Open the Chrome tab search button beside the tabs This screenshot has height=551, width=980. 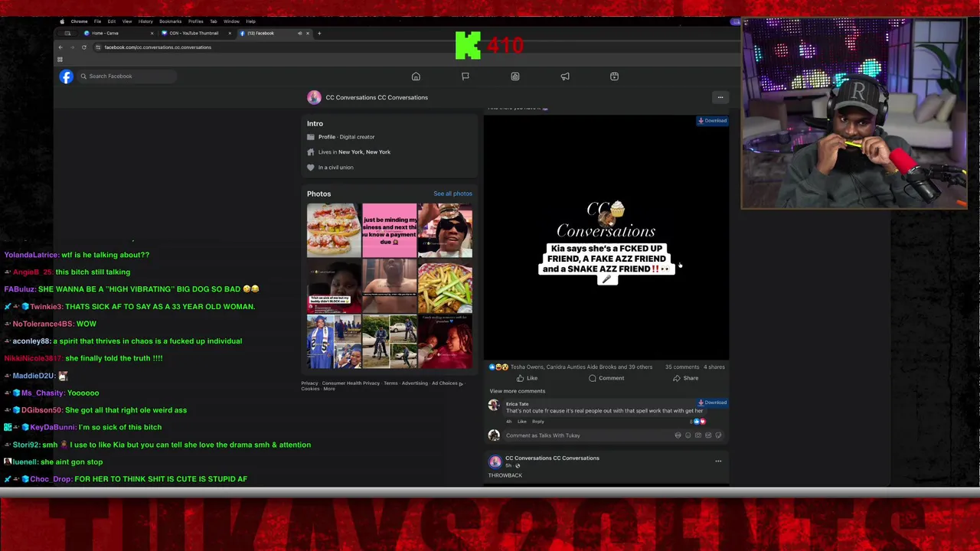pyautogui.click(x=67, y=33)
